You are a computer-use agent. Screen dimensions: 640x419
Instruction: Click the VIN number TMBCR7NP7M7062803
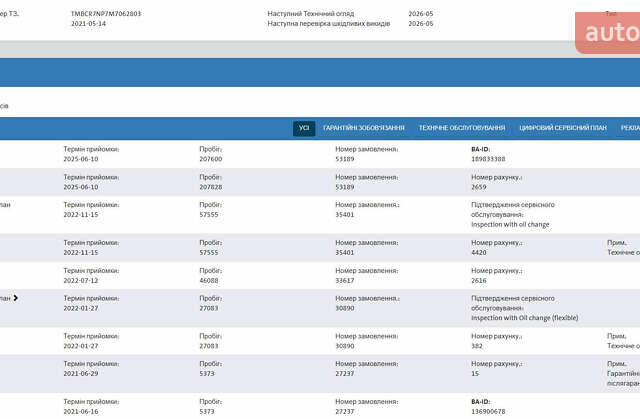(x=106, y=14)
